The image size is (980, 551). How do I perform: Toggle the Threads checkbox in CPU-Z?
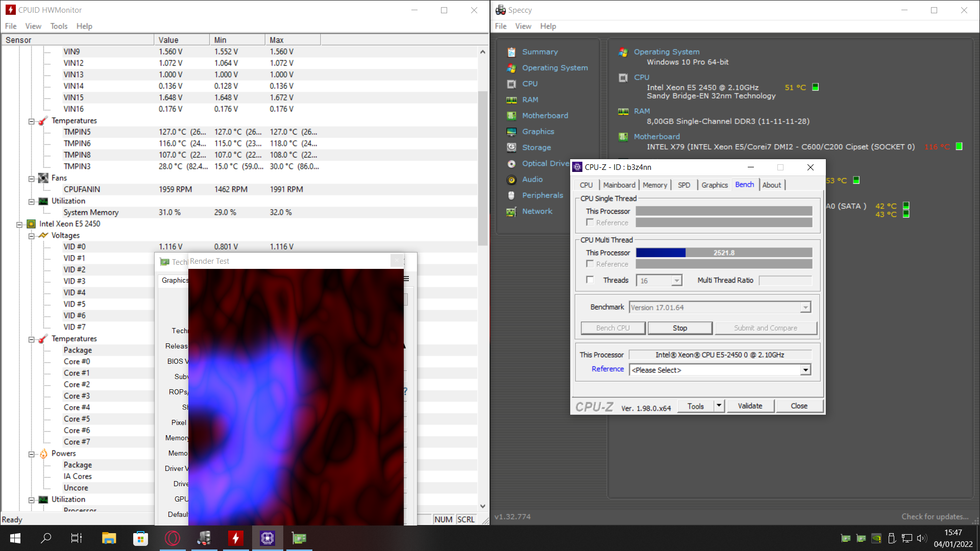point(590,280)
